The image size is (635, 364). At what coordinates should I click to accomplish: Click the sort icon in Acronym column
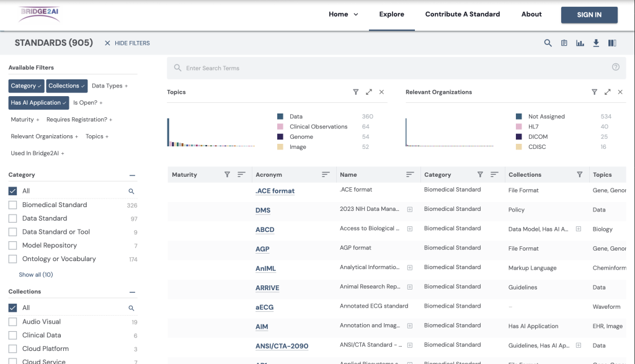(x=326, y=175)
